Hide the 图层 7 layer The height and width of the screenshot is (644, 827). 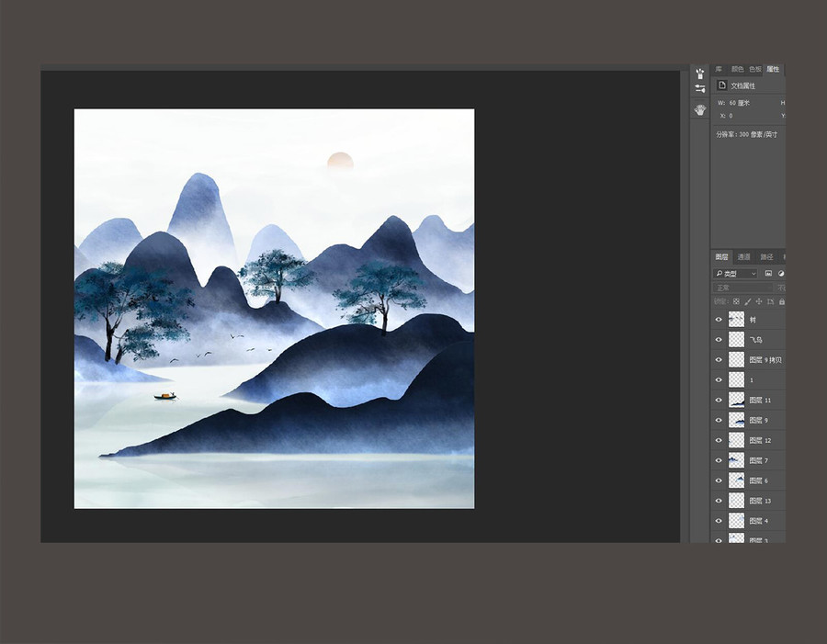719,460
